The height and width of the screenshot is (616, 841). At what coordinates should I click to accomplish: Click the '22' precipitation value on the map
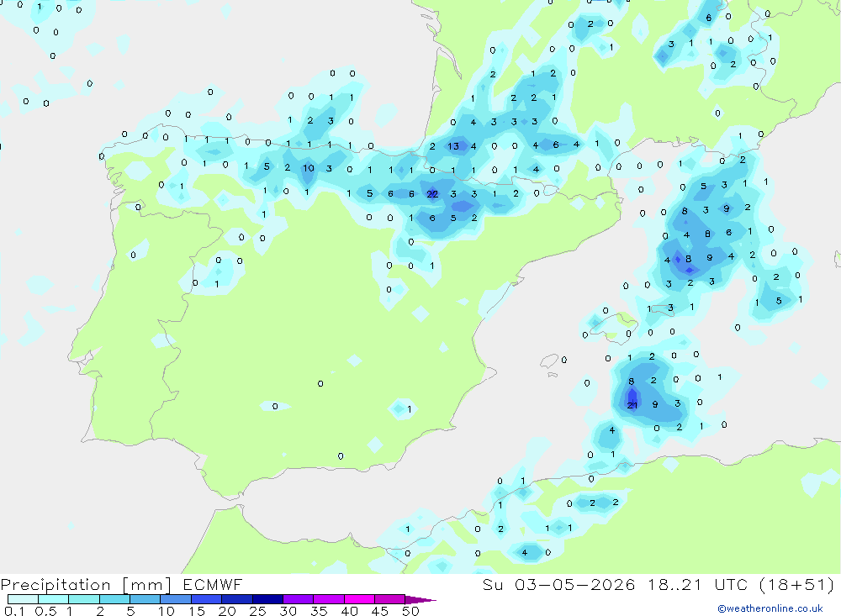pyautogui.click(x=432, y=194)
